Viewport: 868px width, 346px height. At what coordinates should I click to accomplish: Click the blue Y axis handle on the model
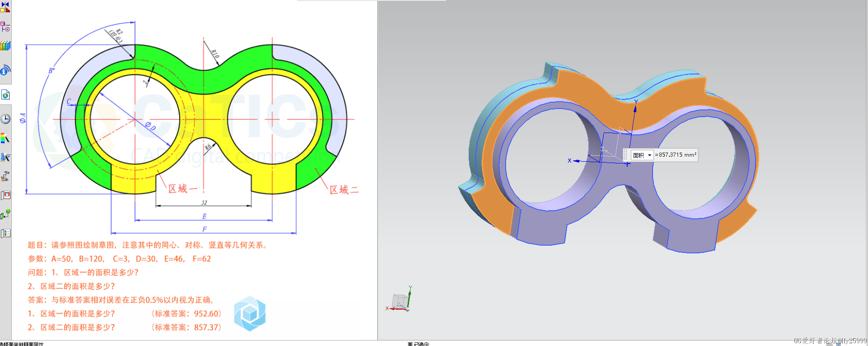tap(635, 108)
